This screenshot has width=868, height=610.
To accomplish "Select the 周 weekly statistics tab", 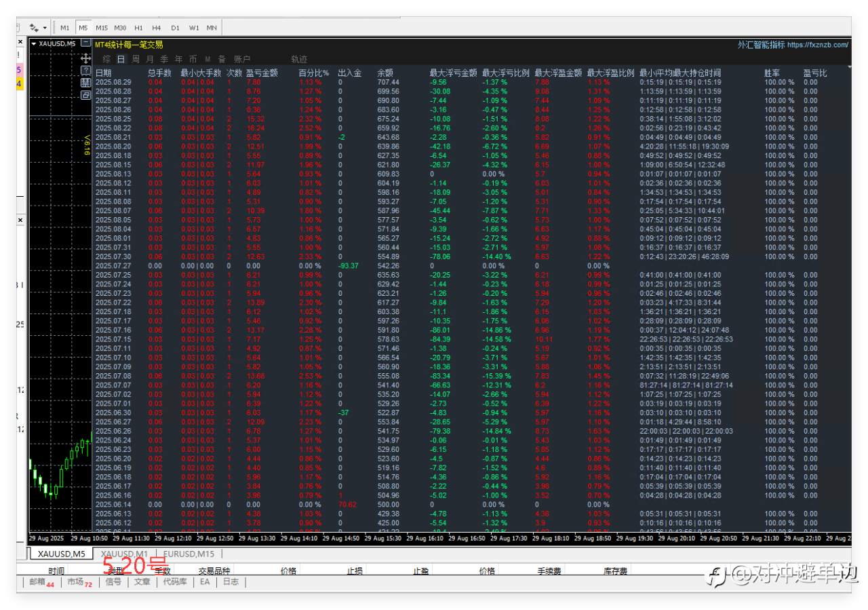I will [x=136, y=59].
